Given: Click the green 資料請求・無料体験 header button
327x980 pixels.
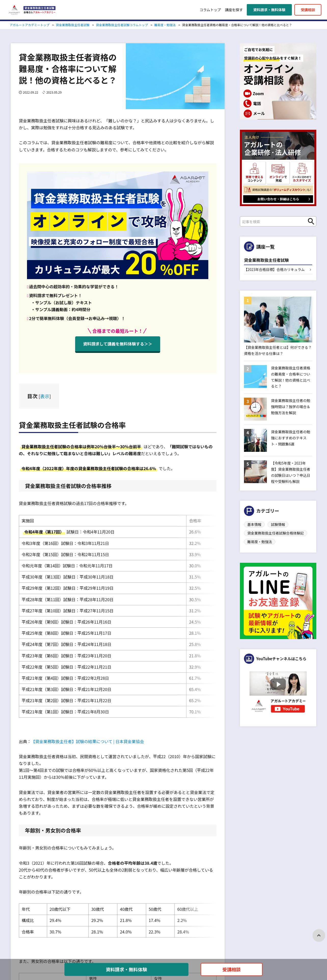Looking at the screenshot, I should pyautogui.click(x=269, y=10).
